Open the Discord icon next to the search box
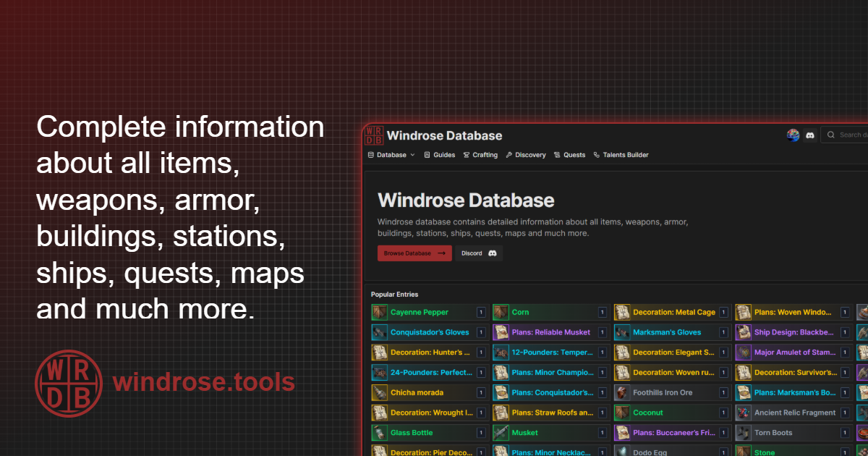Image resolution: width=868 pixels, height=456 pixels. 810,135
